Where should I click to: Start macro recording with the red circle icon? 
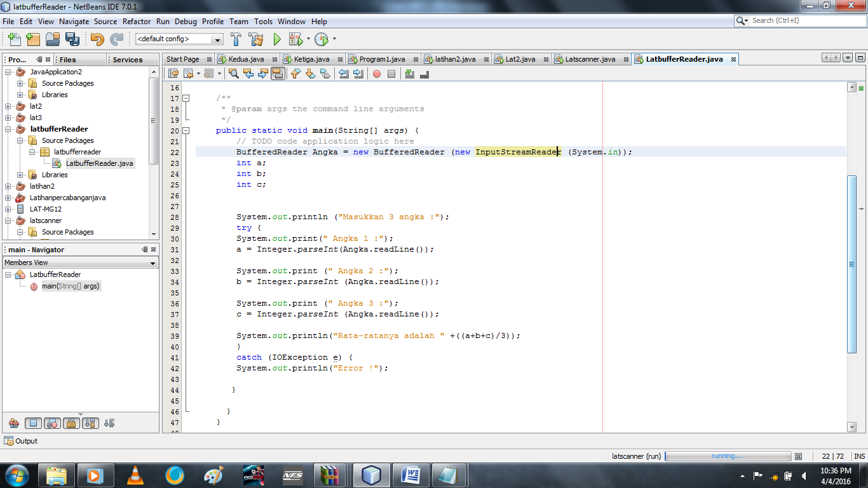376,74
